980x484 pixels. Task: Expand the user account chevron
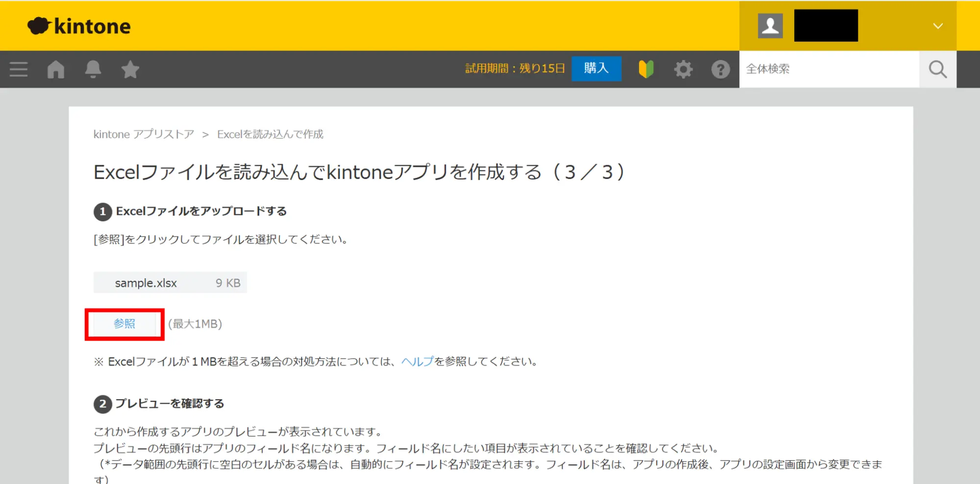(x=938, y=26)
